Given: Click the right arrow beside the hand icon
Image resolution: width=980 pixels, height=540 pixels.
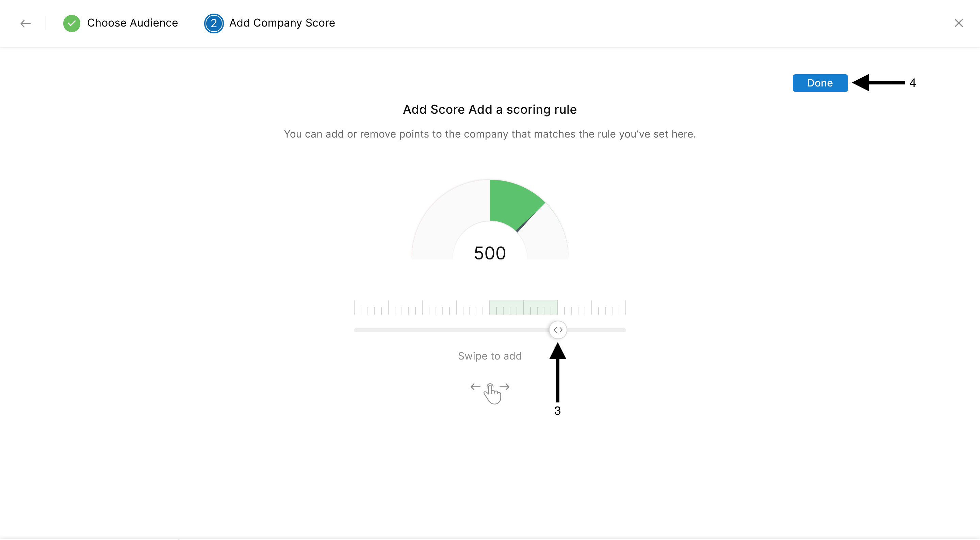Looking at the screenshot, I should (504, 387).
